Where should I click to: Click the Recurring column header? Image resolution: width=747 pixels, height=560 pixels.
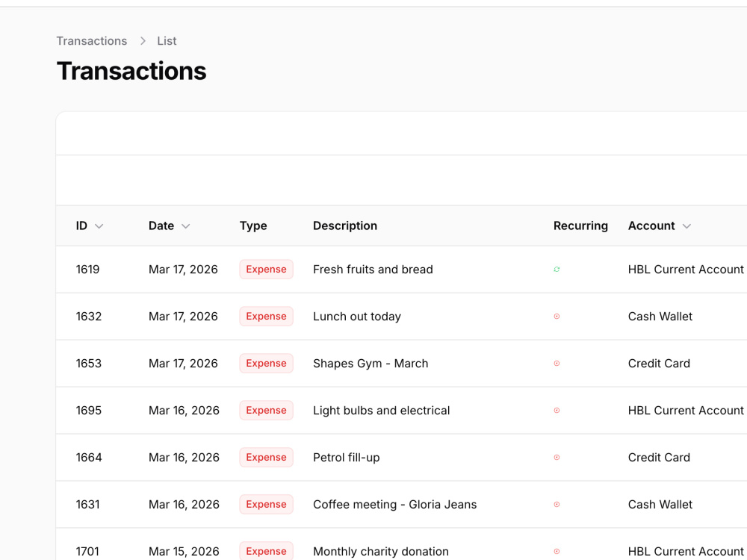580,225
